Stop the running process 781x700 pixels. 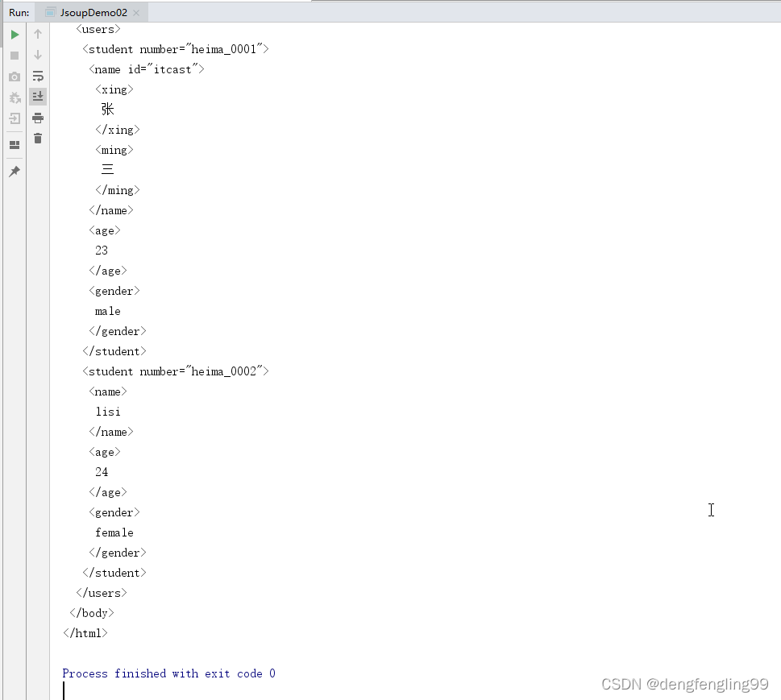point(15,55)
